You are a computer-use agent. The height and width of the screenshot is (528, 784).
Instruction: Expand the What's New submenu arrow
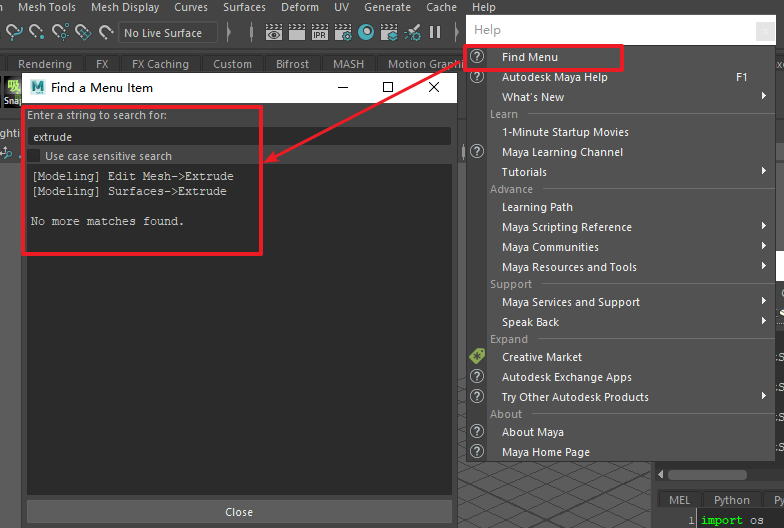coord(764,96)
